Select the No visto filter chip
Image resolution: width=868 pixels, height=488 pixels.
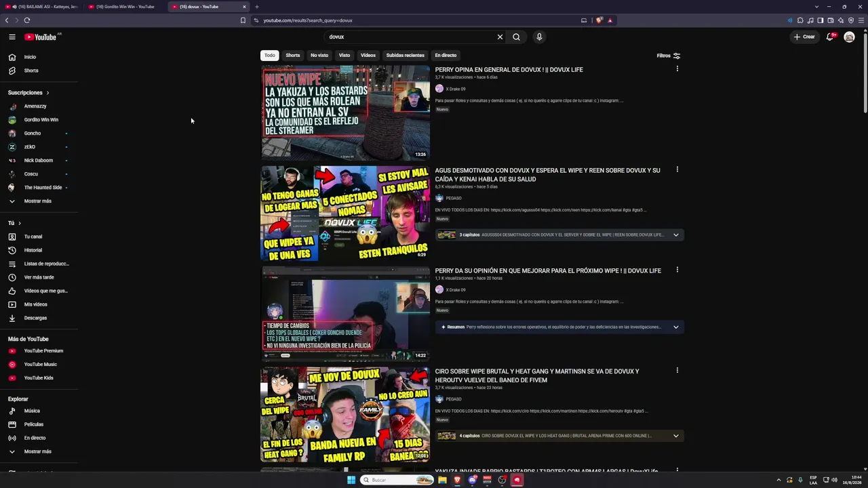point(319,56)
